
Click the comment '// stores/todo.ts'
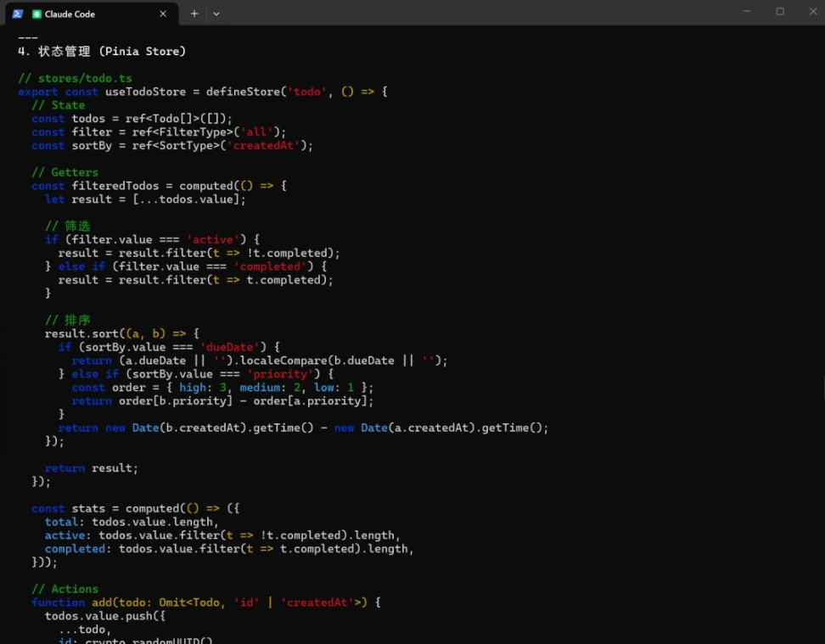point(76,78)
